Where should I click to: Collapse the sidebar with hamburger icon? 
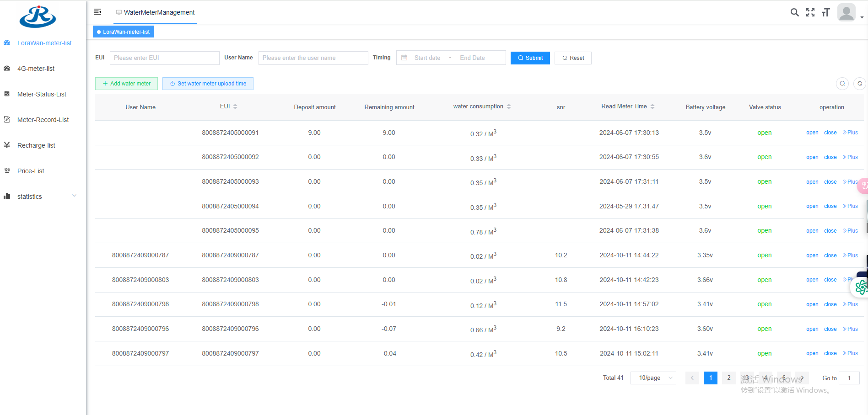coord(97,12)
